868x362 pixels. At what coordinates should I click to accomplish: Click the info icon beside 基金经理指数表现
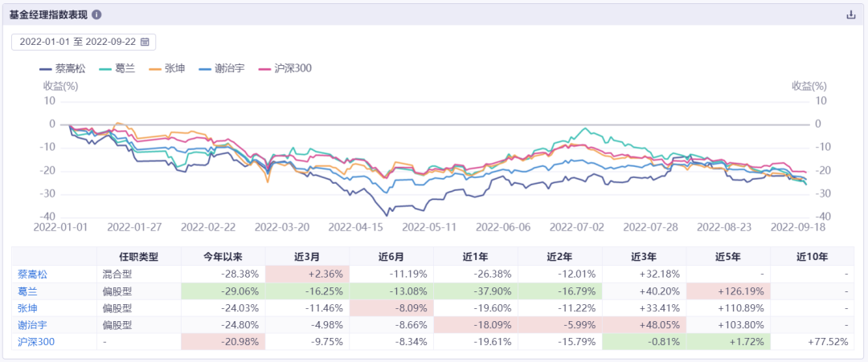96,15
